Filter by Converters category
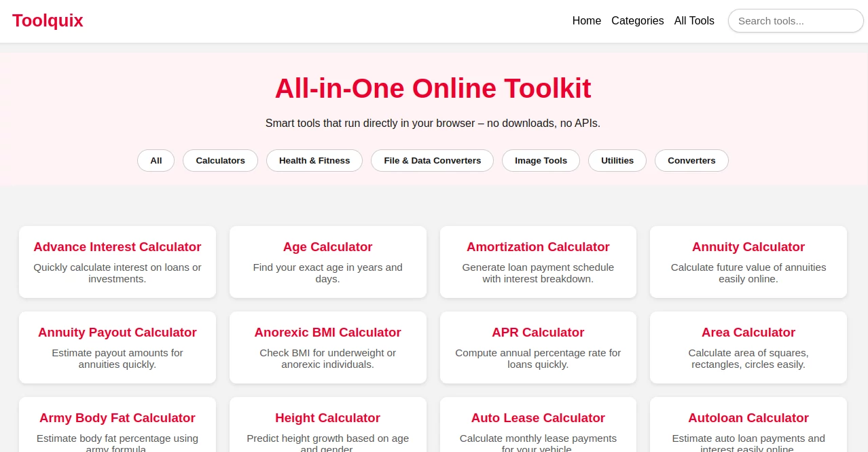This screenshot has width=868, height=452. tap(691, 161)
